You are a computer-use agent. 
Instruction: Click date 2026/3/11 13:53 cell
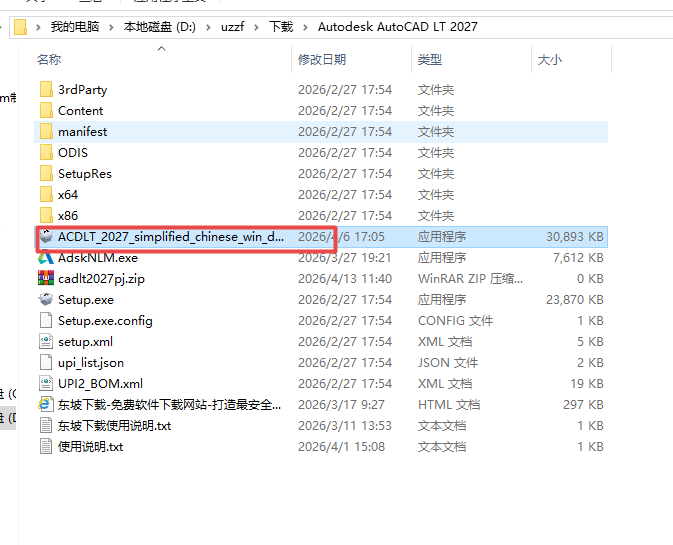[345, 426]
